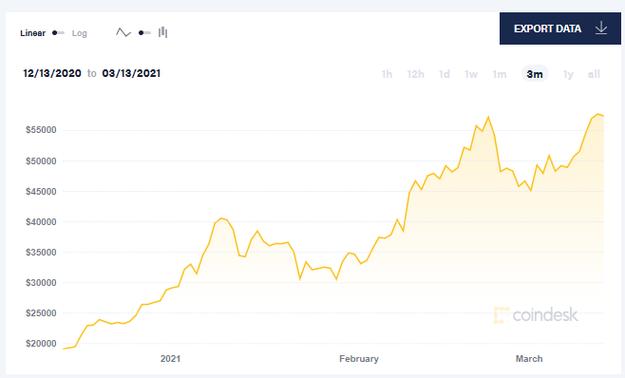Show all historical price data
Viewport: 625px width, 378px height.
tap(594, 74)
